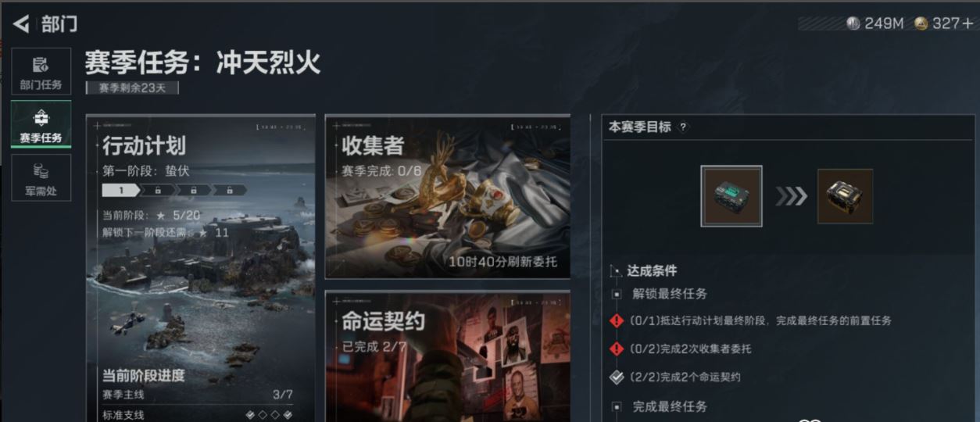This screenshot has width=980, height=422.
Task: Click the 249M coin currency icon
Action: pyautogui.click(x=853, y=23)
